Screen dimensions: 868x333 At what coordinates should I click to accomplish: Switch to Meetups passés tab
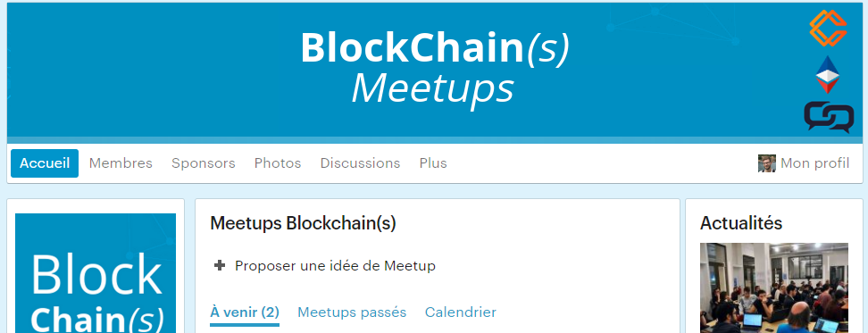tap(352, 312)
